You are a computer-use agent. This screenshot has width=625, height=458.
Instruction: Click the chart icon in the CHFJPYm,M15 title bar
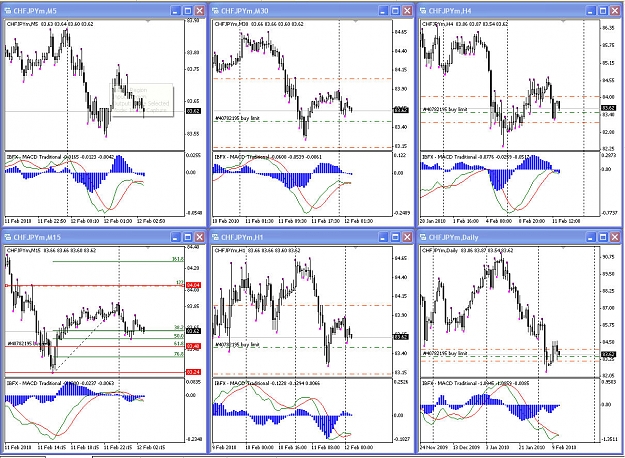point(8,237)
